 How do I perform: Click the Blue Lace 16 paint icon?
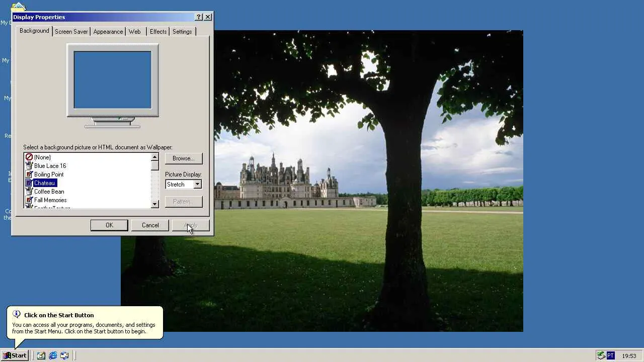pos(29,166)
